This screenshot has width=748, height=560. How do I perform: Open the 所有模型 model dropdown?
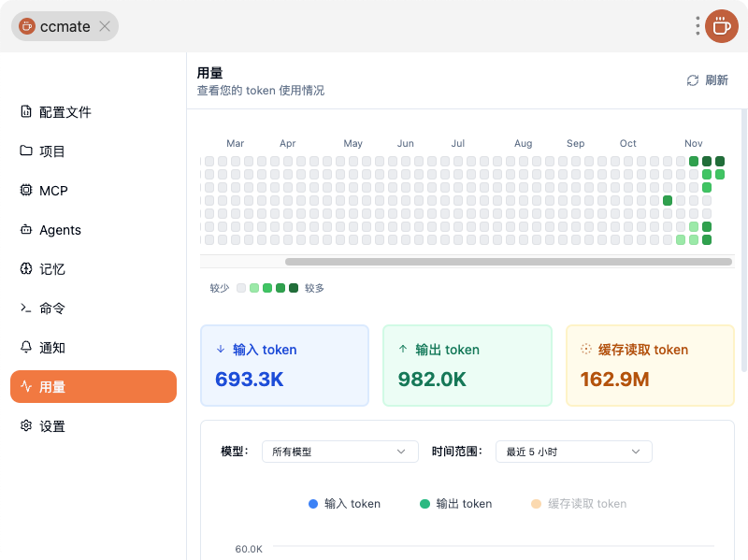339,452
